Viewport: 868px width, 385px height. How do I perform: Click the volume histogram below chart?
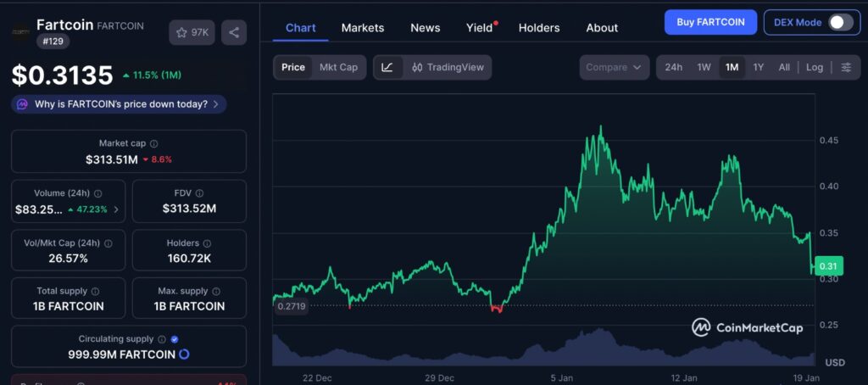point(542,348)
